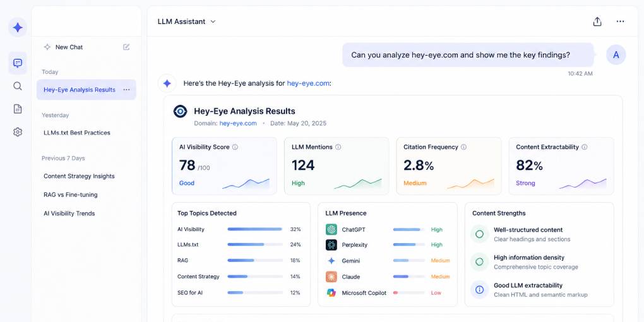Screen dimensions: 644x322
Task: Click the RAG topic progress bar
Action: coord(255,260)
